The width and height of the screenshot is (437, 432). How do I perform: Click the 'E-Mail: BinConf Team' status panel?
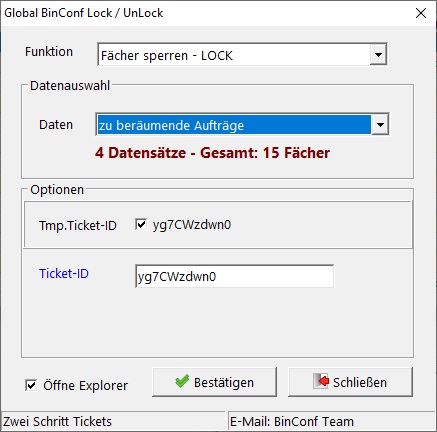(332, 421)
